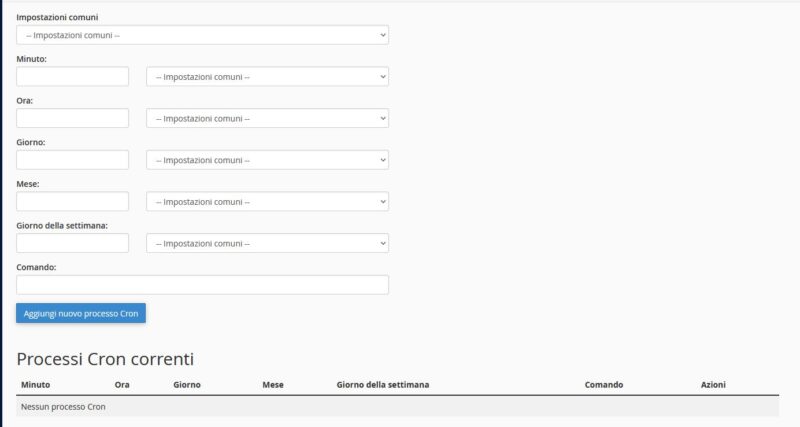Click the Comando column header
The image size is (800, 427).
point(604,385)
